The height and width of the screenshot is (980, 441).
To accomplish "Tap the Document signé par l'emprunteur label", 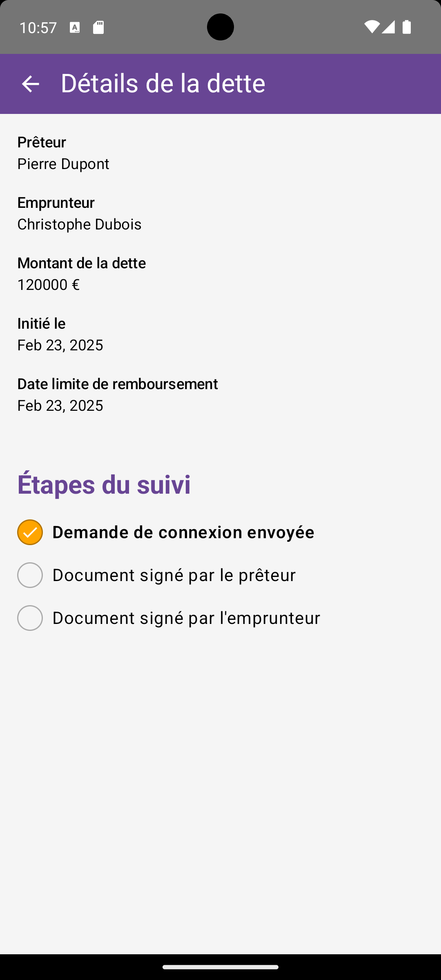I will tap(186, 618).
